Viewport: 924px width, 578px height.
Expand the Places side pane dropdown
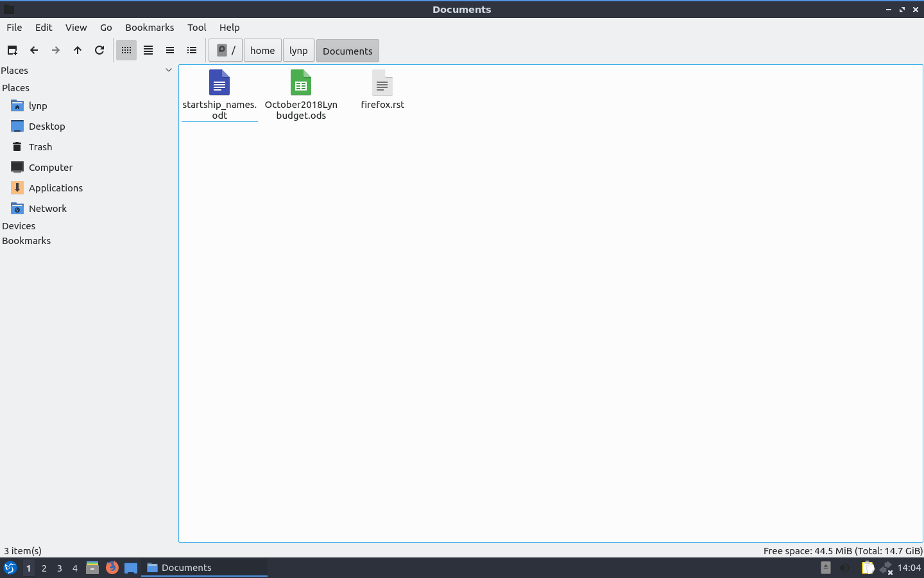point(169,70)
